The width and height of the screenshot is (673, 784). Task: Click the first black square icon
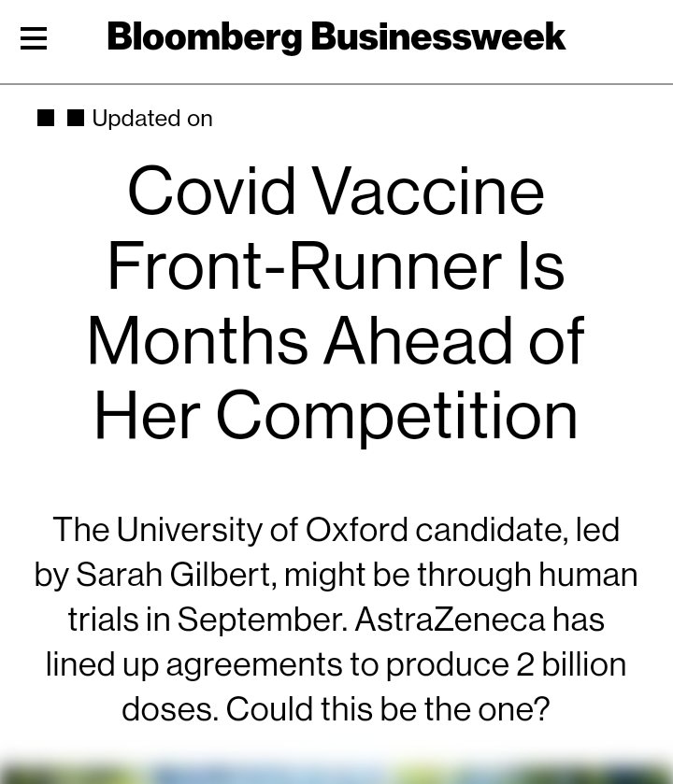(x=46, y=118)
